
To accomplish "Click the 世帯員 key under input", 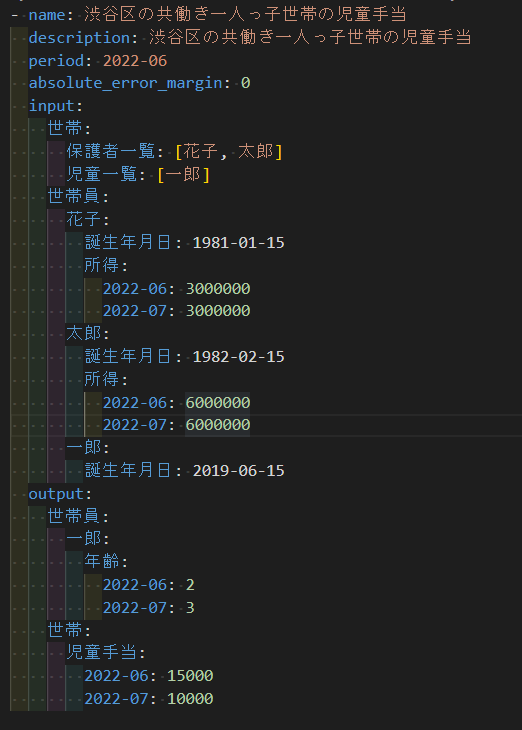I will click(74, 196).
